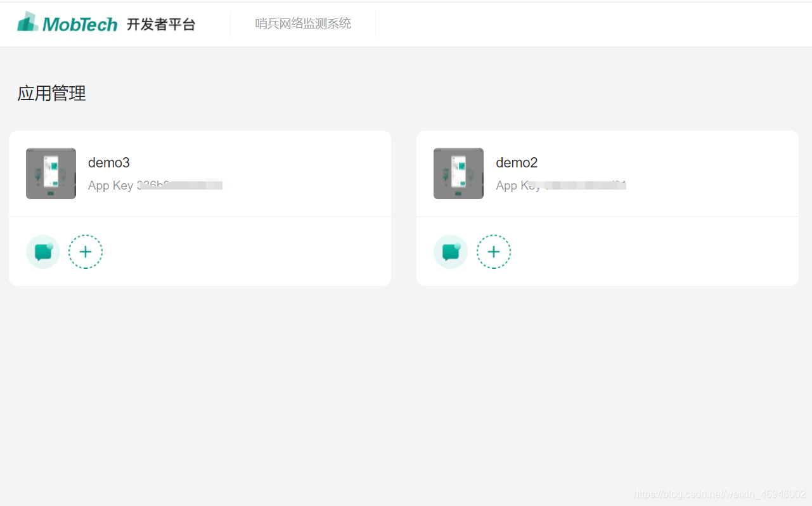Click the demo2 app name text
This screenshot has height=506, width=812.
517,162
